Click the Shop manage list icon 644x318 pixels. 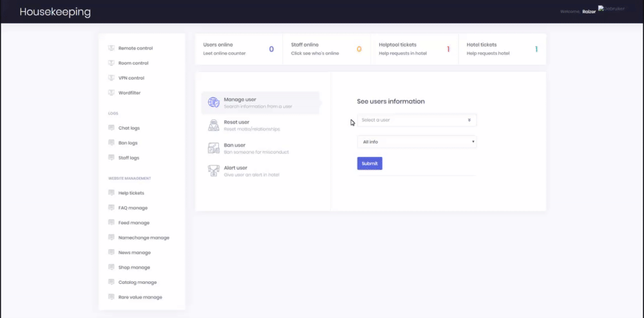[111, 267]
